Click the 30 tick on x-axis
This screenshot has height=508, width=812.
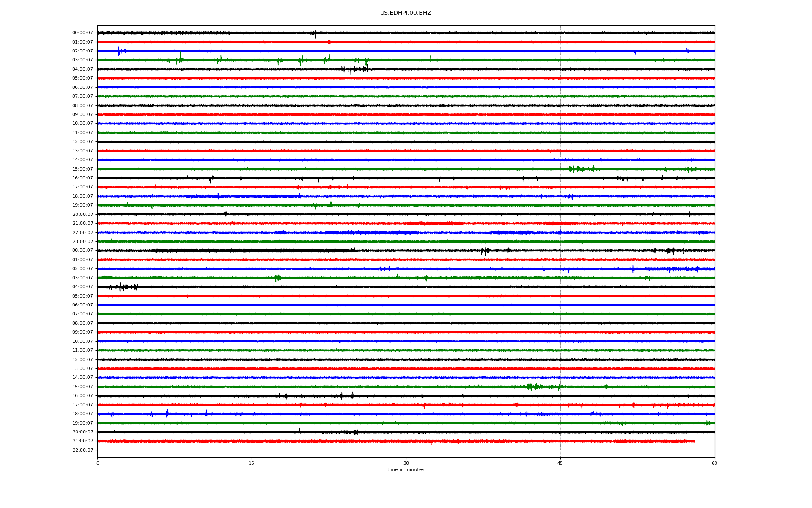(x=406, y=464)
